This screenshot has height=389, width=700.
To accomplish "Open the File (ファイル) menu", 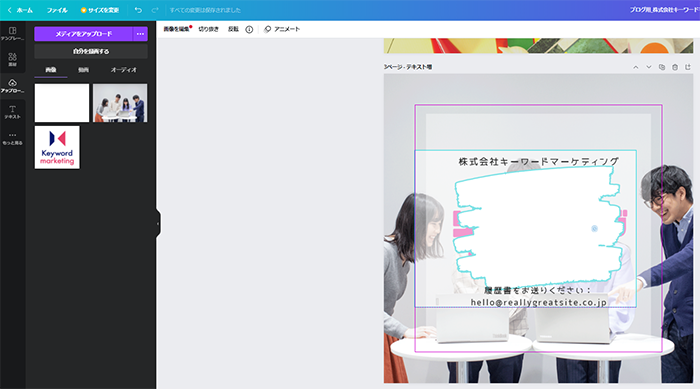I will (x=57, y=10).
